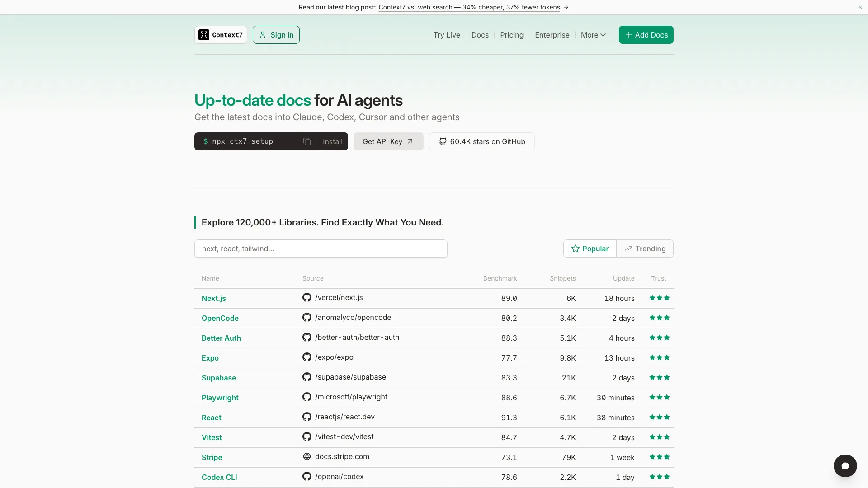
Task: Click the /better-auth/better-auth source path
Action: tap(357, 337)
